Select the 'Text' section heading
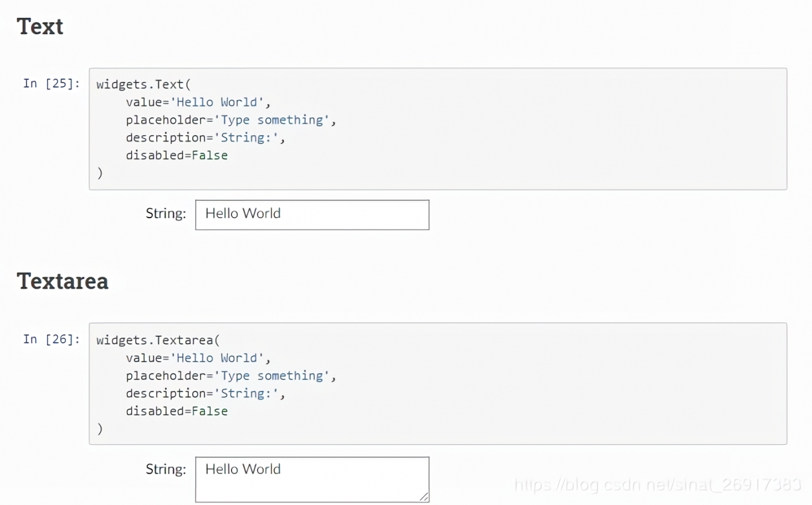The width and height of the screenshot is (812, 505). coord(40,26)
